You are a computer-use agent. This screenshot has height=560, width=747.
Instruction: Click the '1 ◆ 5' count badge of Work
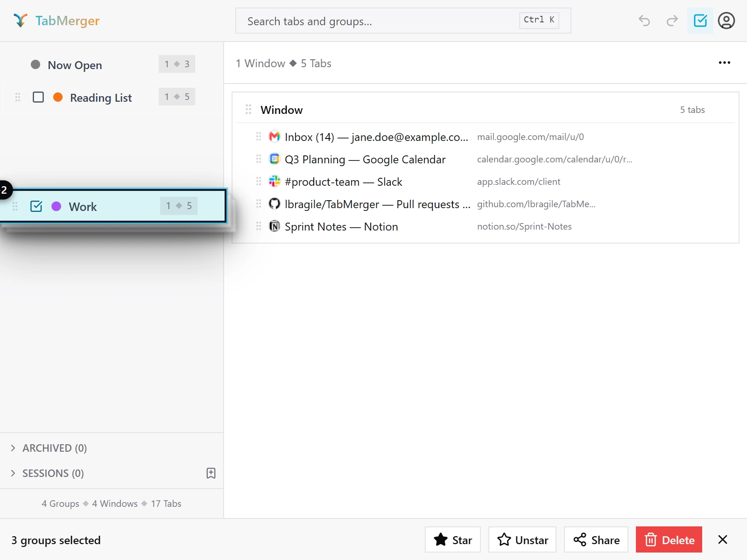coord(179,206)
